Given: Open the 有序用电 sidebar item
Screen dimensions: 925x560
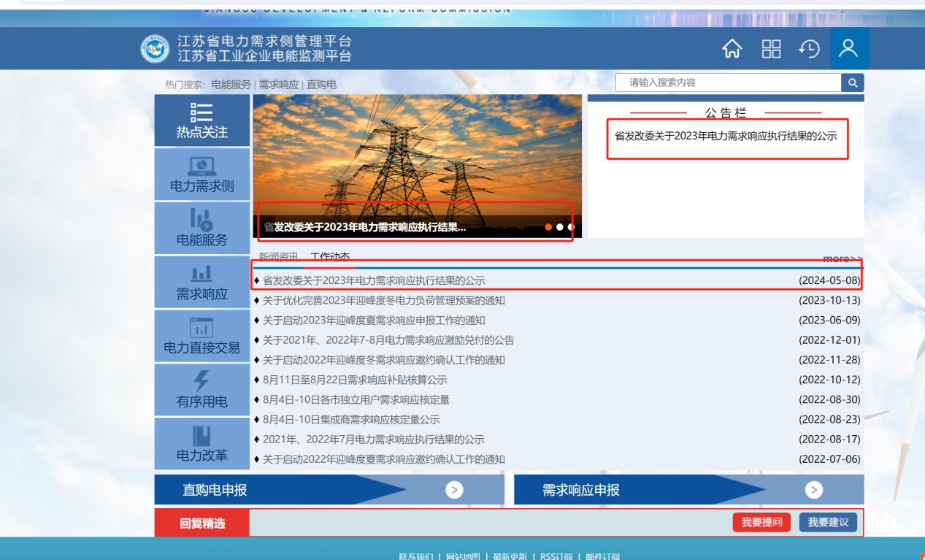Looking at the screenshot, I should 201,391.
